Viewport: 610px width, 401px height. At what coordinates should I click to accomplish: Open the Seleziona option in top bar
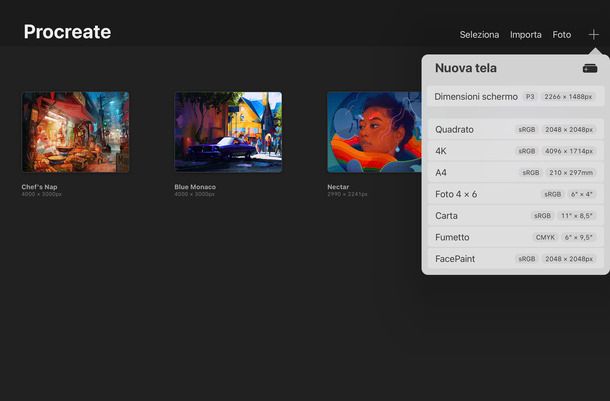[x=479, y=34]
